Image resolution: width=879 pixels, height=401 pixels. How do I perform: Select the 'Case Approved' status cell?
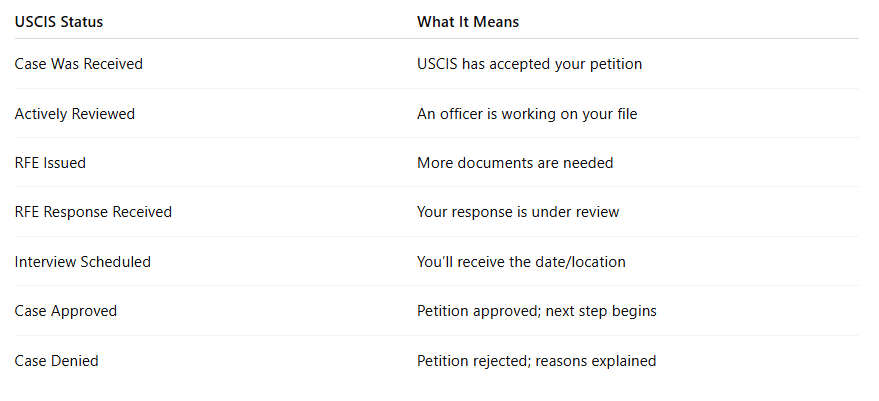[x=66, y=311]
